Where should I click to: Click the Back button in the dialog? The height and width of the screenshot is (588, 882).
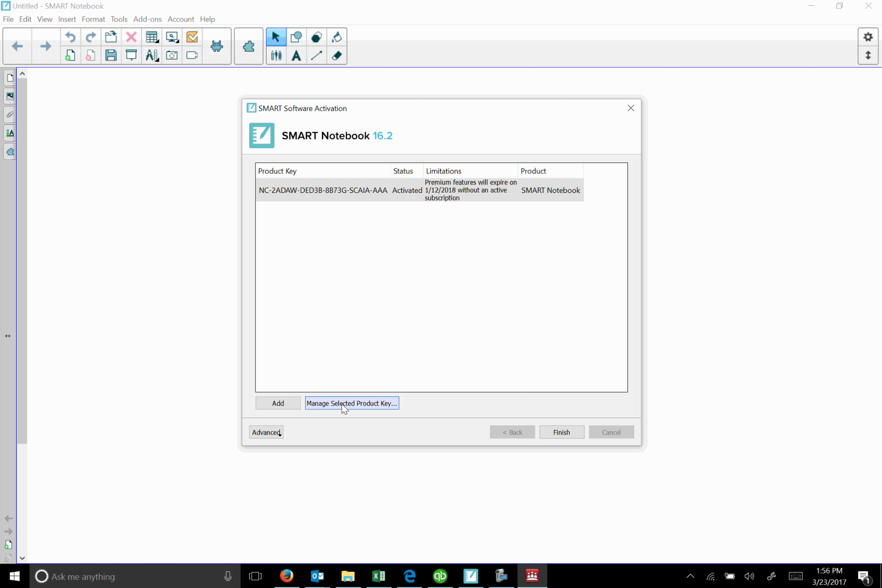click(x=512, y=433)
